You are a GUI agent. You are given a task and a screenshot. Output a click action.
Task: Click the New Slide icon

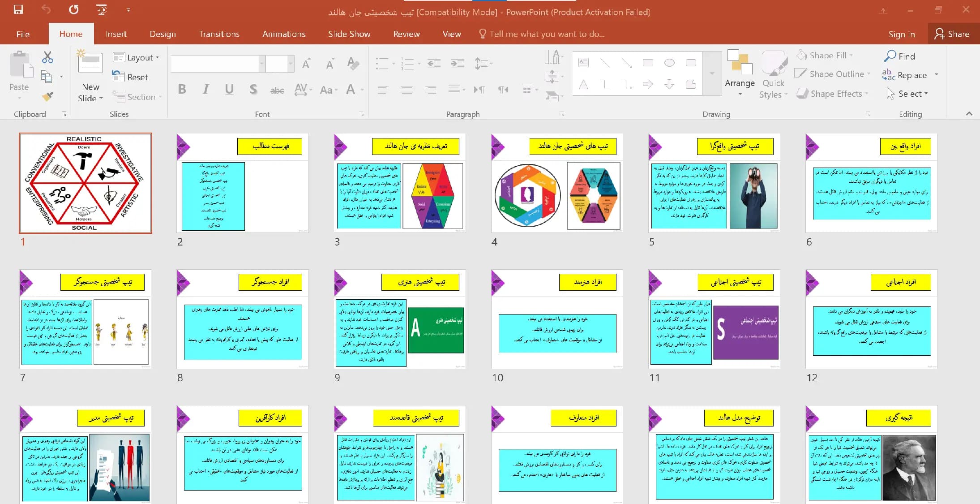pyautogui.click(x=90, y=62)
